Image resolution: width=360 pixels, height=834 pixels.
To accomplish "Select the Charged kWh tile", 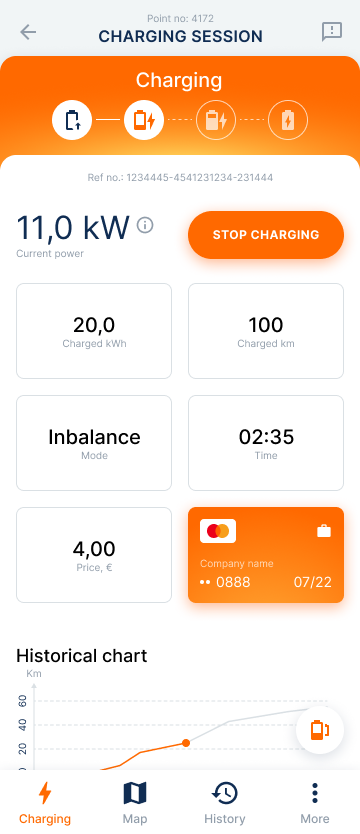I will click(x=94, y=331).
